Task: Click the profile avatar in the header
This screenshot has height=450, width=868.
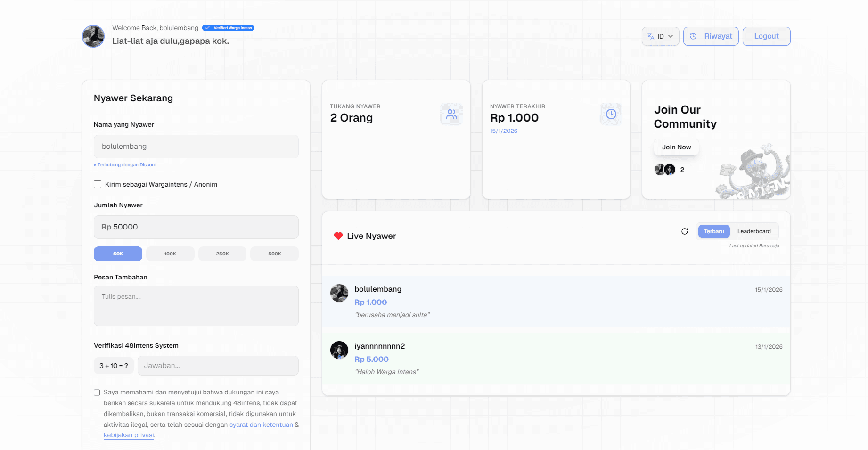Action: tap(93, 36)
